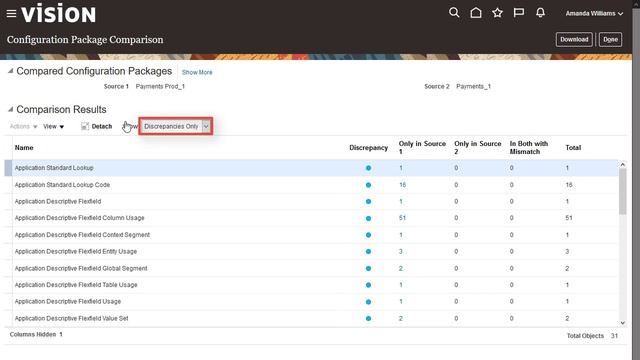Click discrepancy dot for Flexfield Entity Usage

(x=368, y=252)
